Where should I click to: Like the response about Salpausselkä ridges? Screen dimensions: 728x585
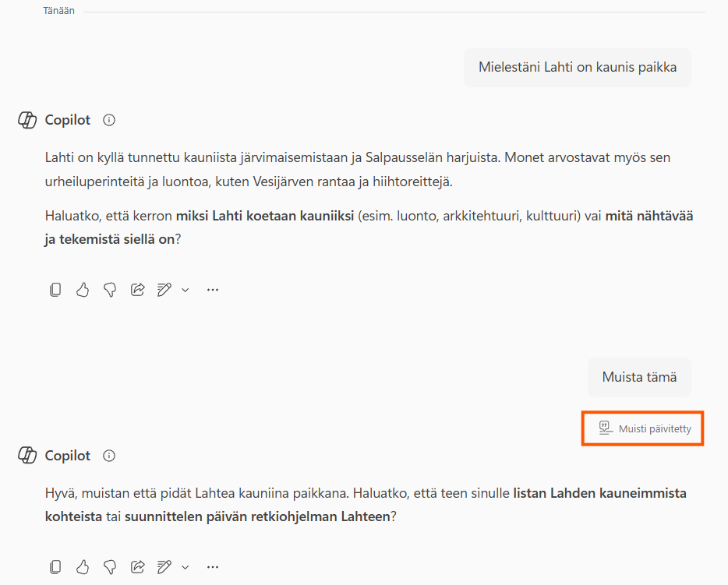tap(83, 290)
